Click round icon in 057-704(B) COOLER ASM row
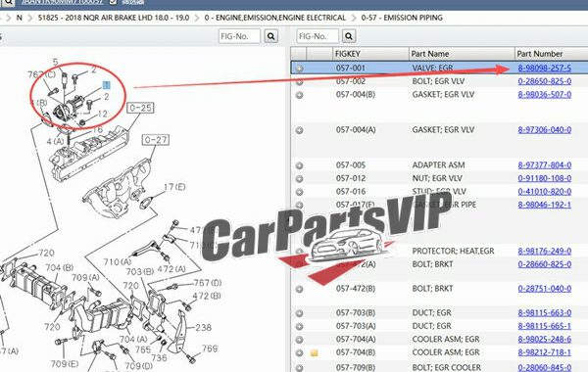Screen dimensions: 588x372 [x=299, y=352]
